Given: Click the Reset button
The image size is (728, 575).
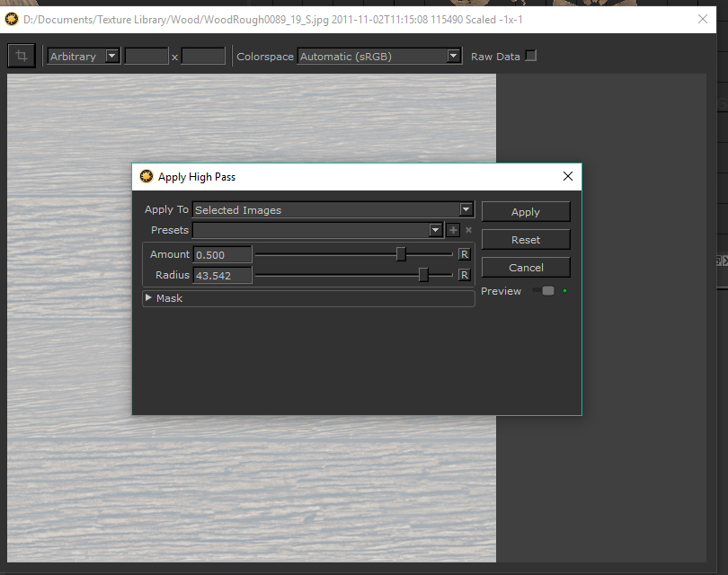Looking at the screenshot, I should click(x=526, y=240).
